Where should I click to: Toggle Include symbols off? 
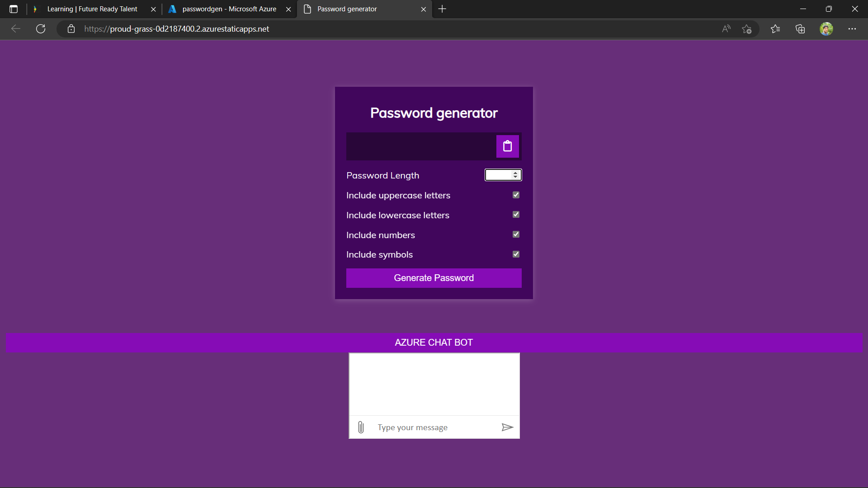tap(516, 254)
